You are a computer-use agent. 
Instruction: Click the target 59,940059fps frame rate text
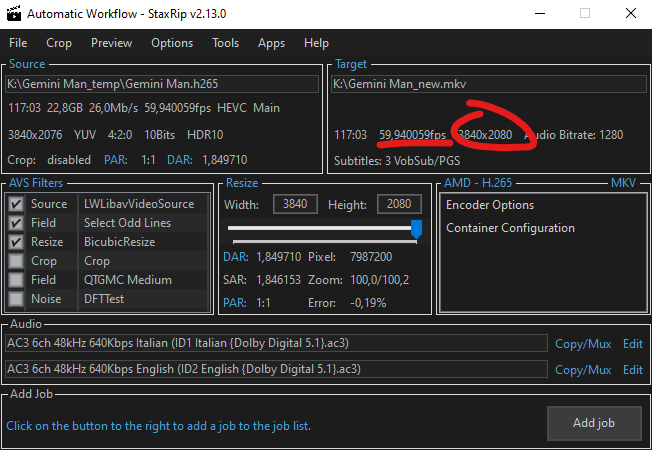412,135
